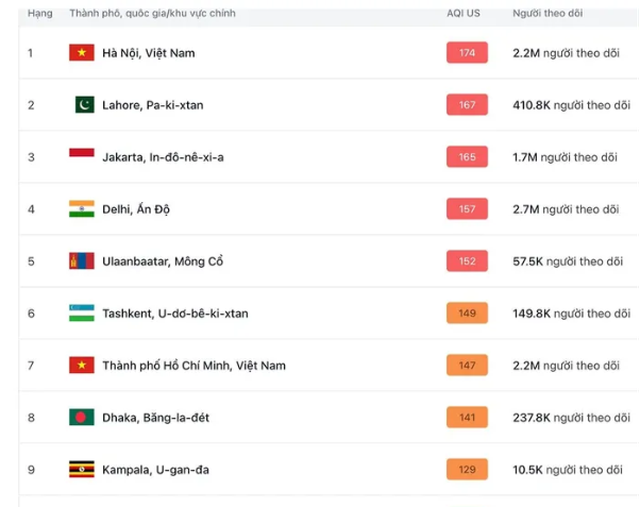Open the Thành phố Hồ Chí Minh link
This screenshot has height=507, width=640.
(194, 365)
